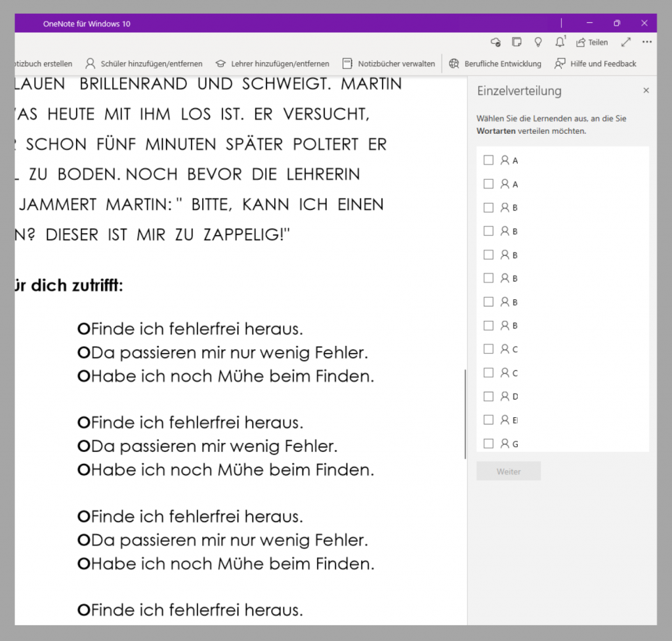
Task: Enter full screen via diagonal arrow icon
Action: (x=625, y=41)
